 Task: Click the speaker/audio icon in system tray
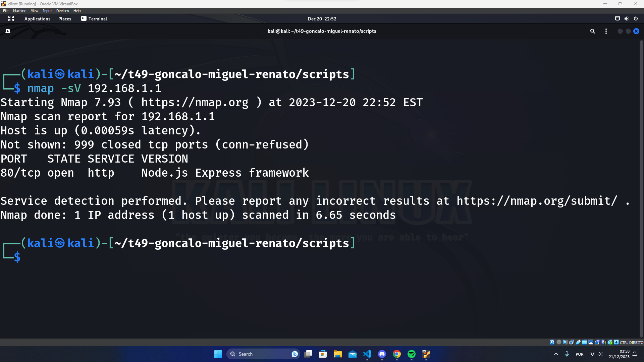point(600,354)
